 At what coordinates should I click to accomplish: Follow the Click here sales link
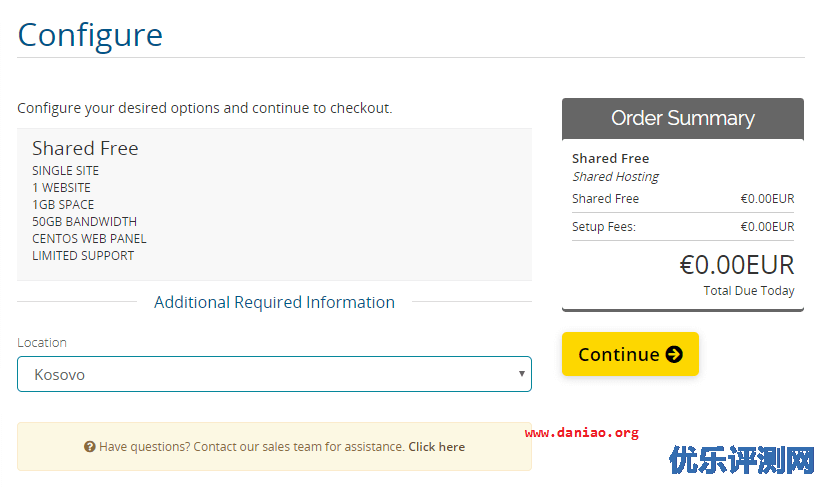(436, 447)
